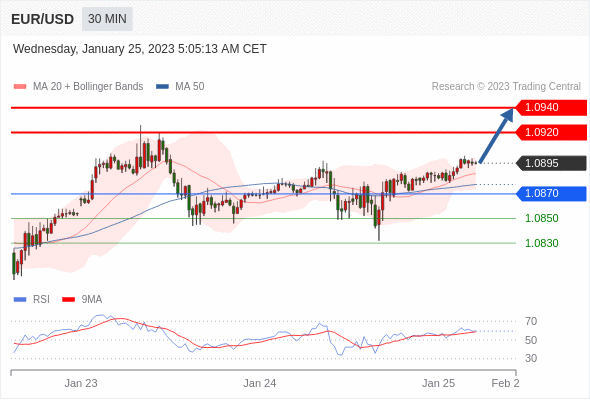Click the EUR/USD pair title
The height and width of the screenshot is (400, 590).
point(42,19)
